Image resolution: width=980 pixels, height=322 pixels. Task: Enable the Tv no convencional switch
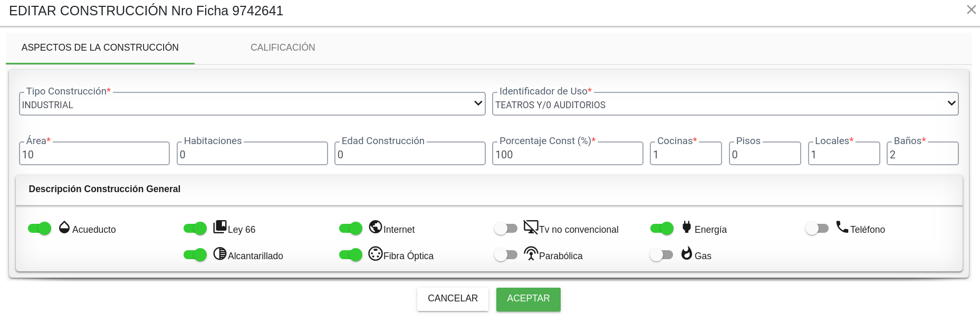[x=506, y=229]
